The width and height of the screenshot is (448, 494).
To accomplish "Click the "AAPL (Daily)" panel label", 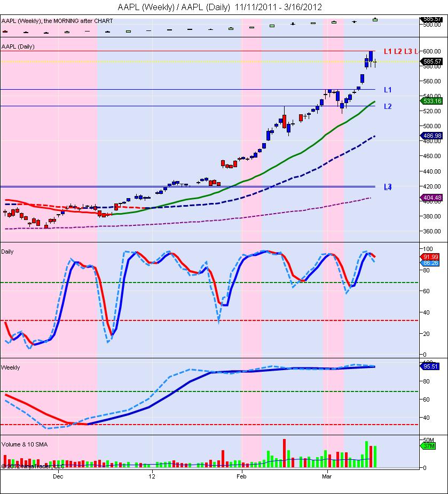I will [x=18, y=46].
